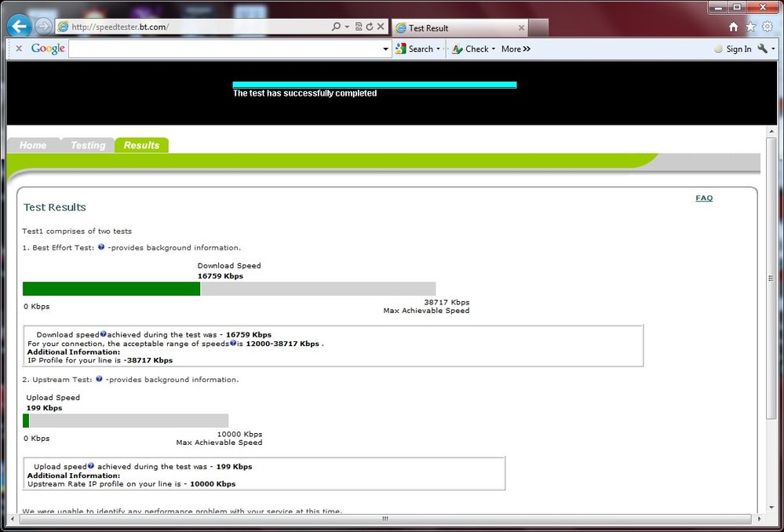The image size is (784, 532).
Task: Expand the Check spelling dropdown arrow
Action: click(494, 49)
